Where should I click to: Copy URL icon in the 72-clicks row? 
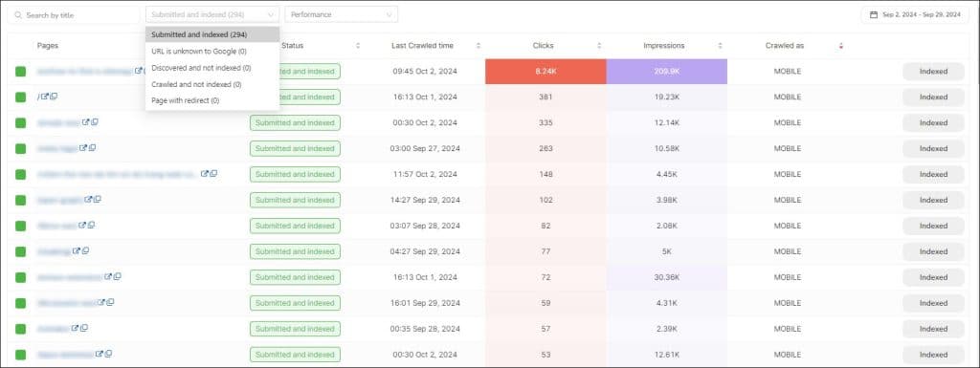click(117, 276)
